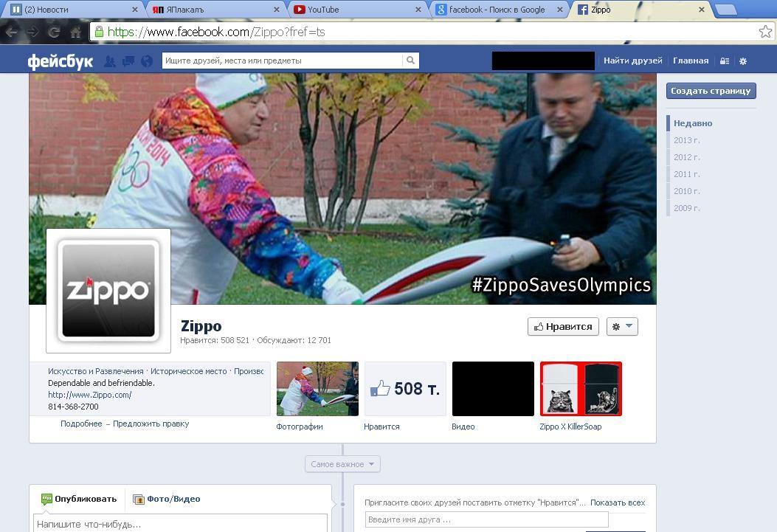Open page gear dropdown next to Нравится
777x532 pixels.
coord(622,326)
